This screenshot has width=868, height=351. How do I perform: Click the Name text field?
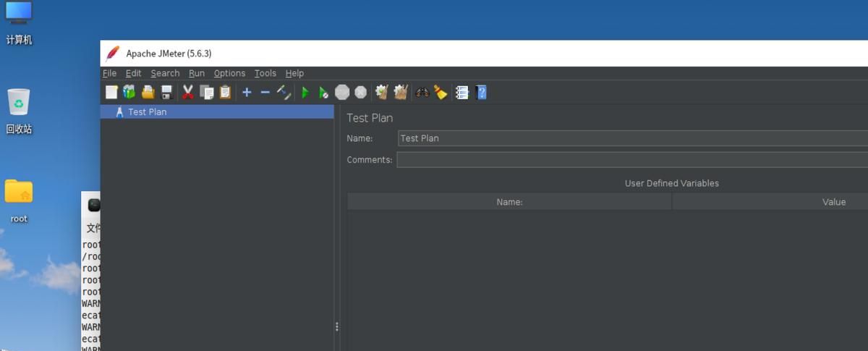click(629, 138)
